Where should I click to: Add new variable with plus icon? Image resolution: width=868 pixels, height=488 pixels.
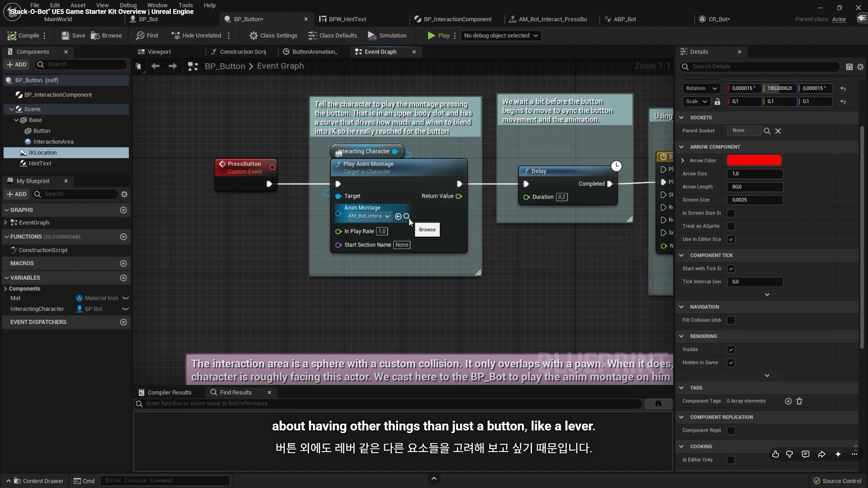click(x=123, y=278)
